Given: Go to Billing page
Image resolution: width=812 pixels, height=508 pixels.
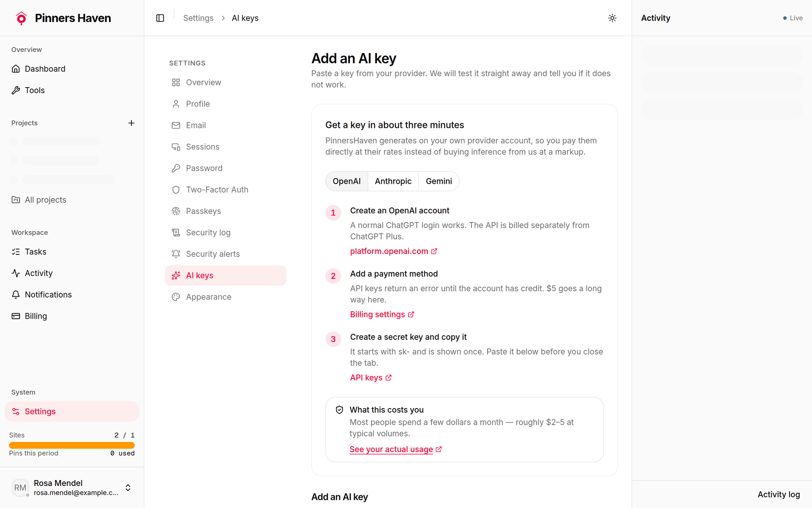Looking at the screenshot, I should click(x=72, y=316).
